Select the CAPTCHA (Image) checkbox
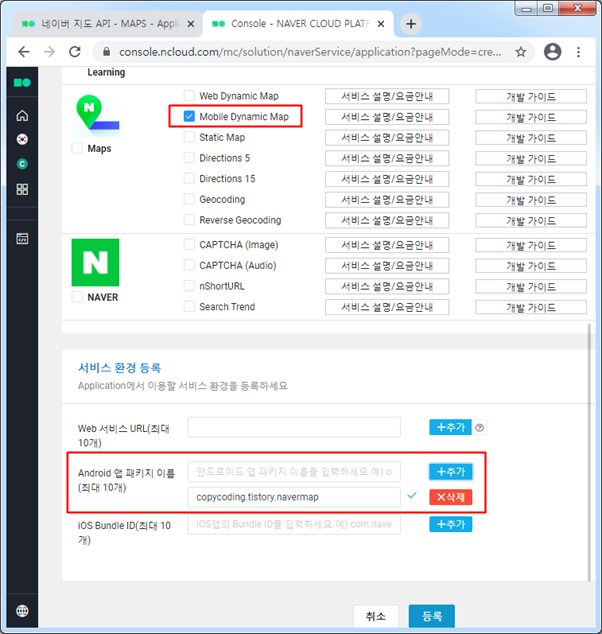 pos(189,245)
